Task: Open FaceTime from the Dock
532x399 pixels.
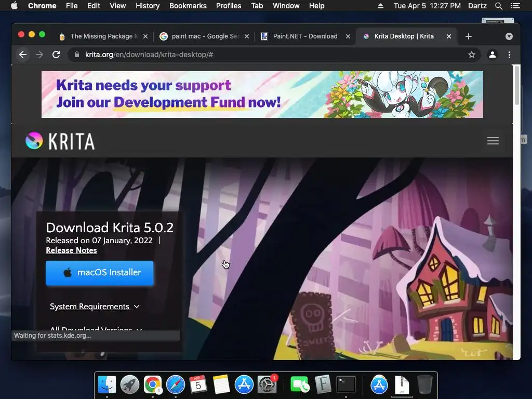Action: point(300,384)
